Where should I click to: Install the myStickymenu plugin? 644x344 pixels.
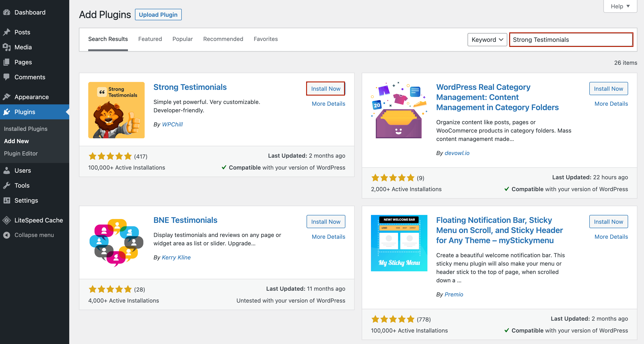click(x=608, y=222)
